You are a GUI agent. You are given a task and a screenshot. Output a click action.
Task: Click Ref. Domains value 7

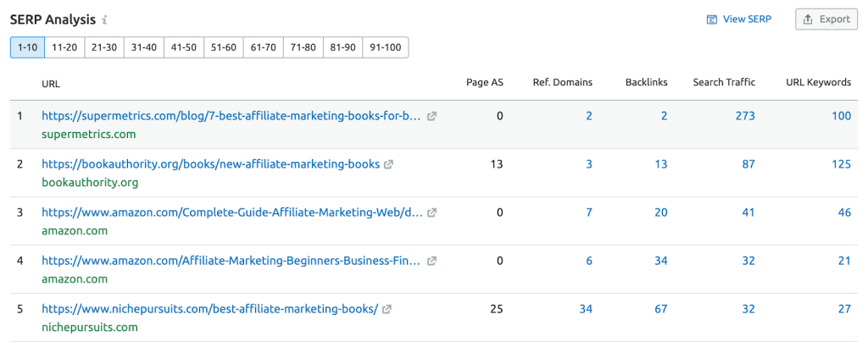coord(590,212)
